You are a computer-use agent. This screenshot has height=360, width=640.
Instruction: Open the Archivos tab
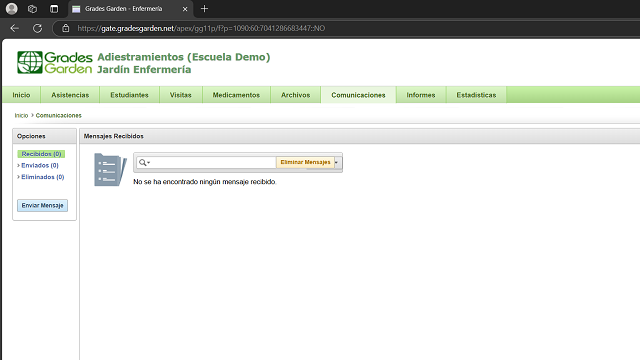(296, 95)
